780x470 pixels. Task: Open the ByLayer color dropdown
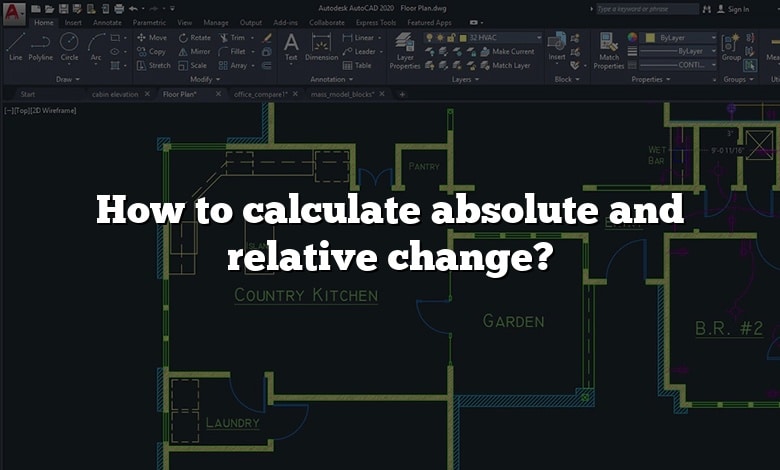(x=714, y=38)
